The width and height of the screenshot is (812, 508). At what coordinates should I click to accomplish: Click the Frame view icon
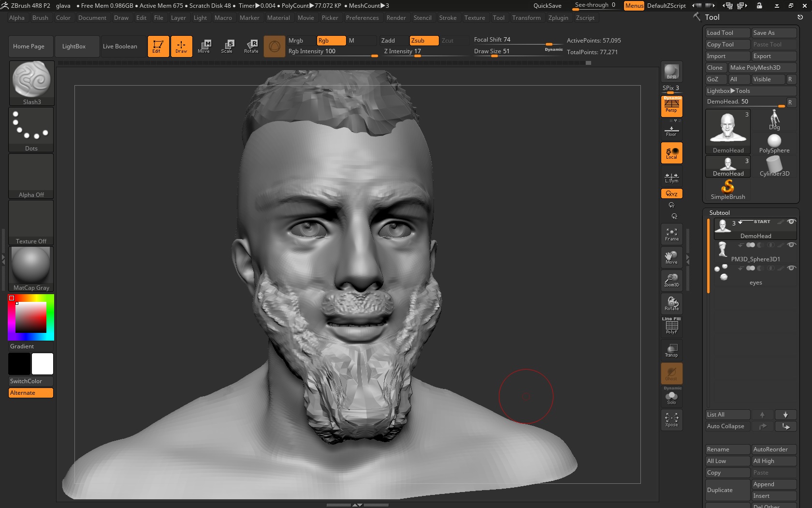coord(671,235)
